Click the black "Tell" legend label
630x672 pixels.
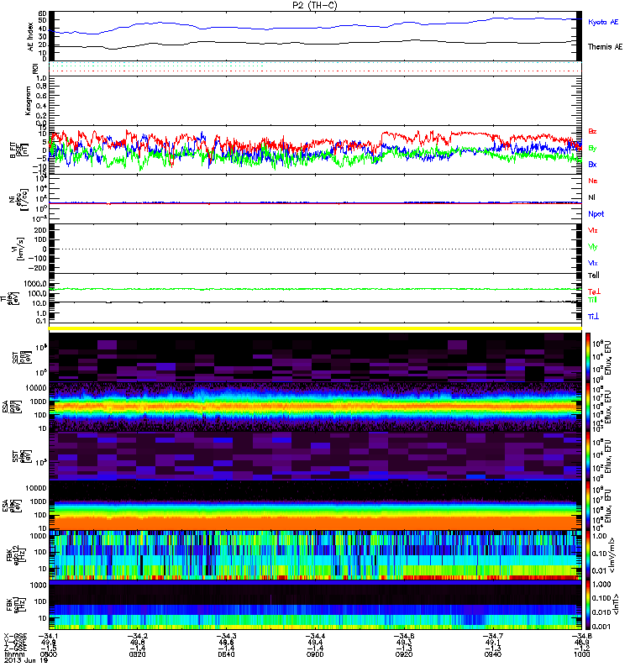point(594,276)
